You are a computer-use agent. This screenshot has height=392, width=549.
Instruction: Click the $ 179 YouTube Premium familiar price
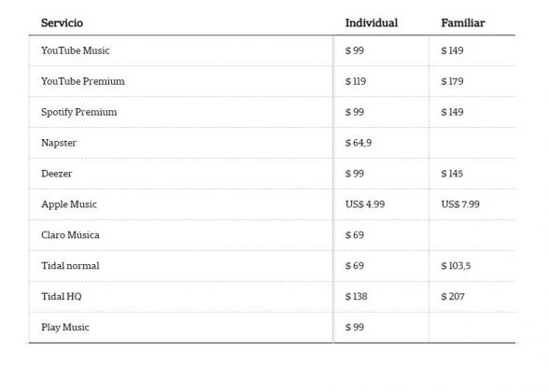(452, 81)
